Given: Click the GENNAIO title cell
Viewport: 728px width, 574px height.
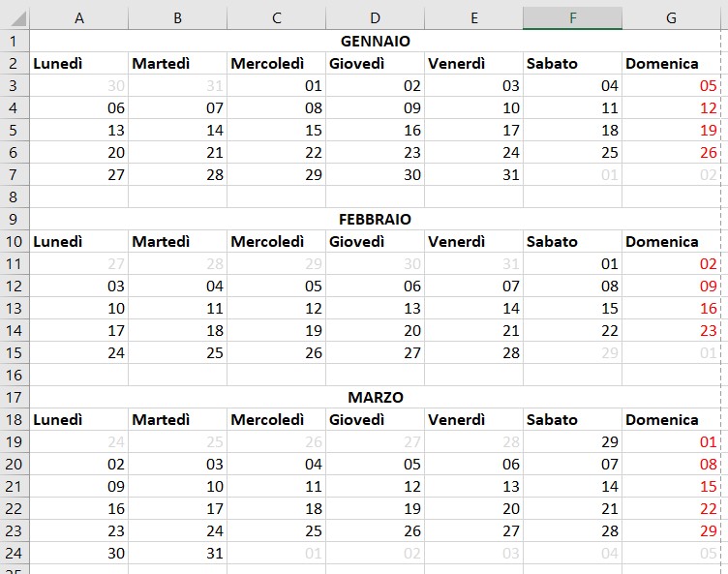Looking at the screenshot, I should (x=376, y=41).
